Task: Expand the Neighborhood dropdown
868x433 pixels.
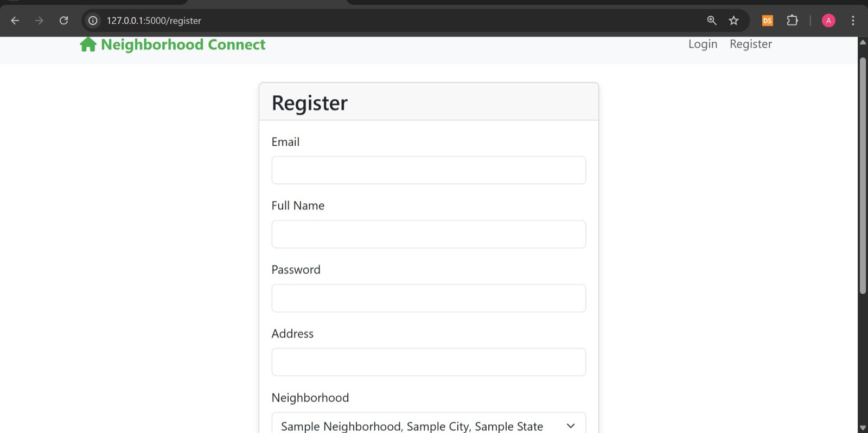Action: 429,423
